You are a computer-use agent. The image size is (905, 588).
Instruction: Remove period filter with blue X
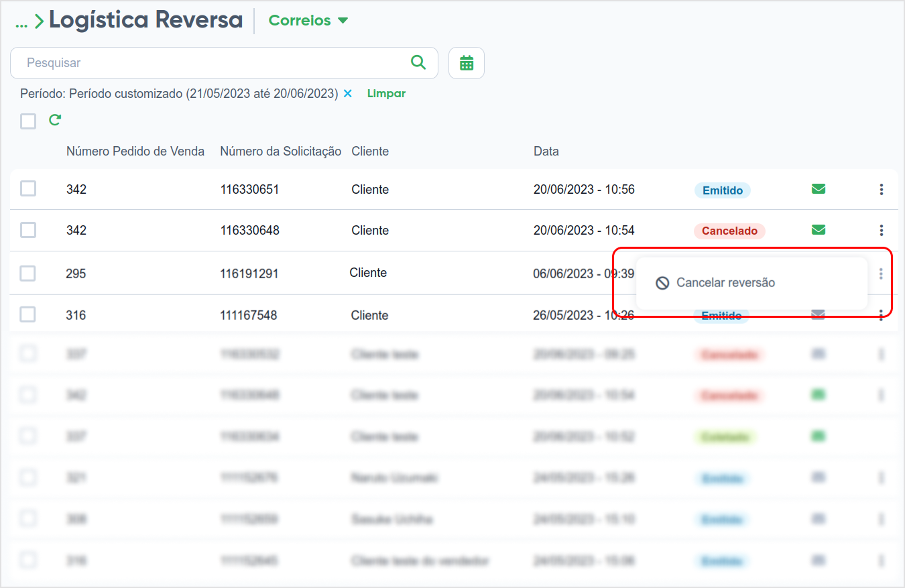pyautogui.click(x=348, y=94)
